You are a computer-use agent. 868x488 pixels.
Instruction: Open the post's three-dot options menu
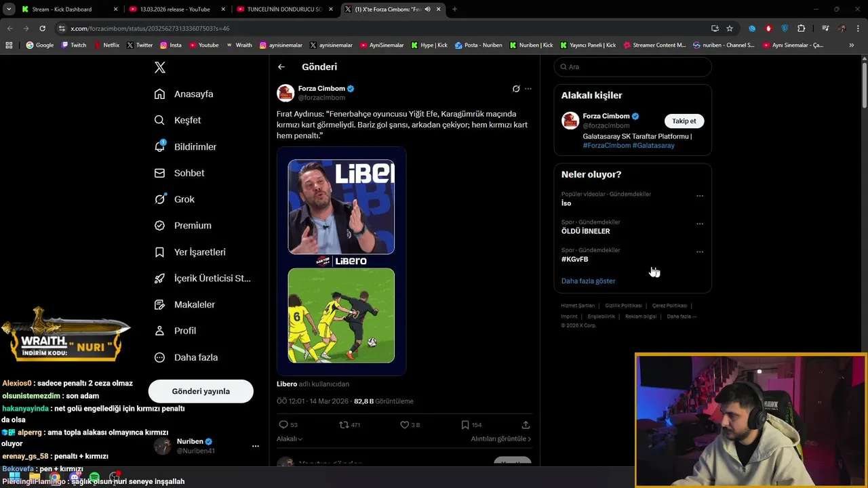click(x=528, y=89)
